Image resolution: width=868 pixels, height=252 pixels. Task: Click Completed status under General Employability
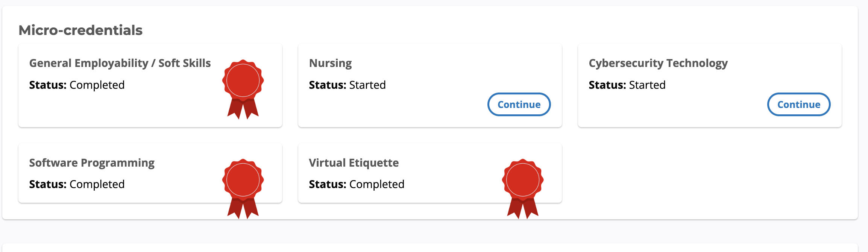coord(97,85)
